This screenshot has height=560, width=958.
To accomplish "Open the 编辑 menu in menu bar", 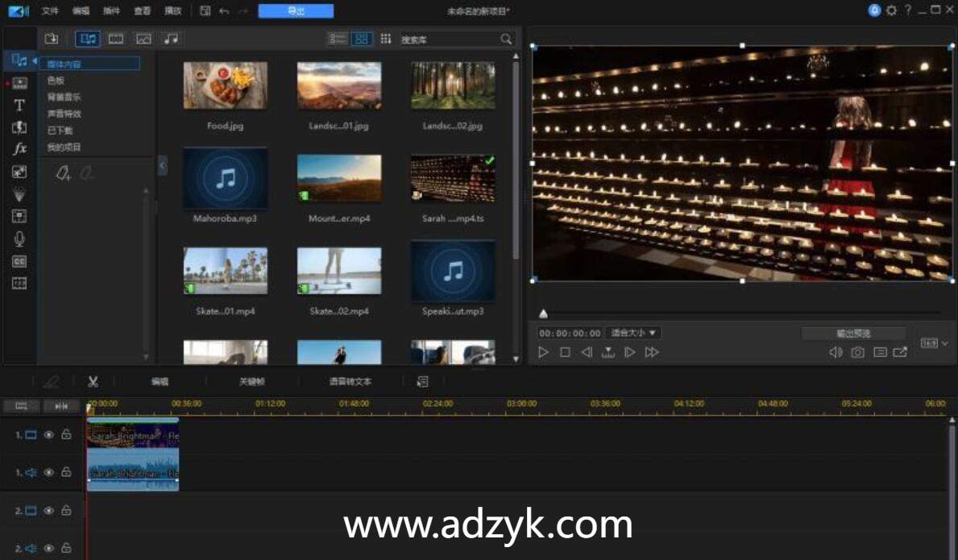I will pos(81,11).
